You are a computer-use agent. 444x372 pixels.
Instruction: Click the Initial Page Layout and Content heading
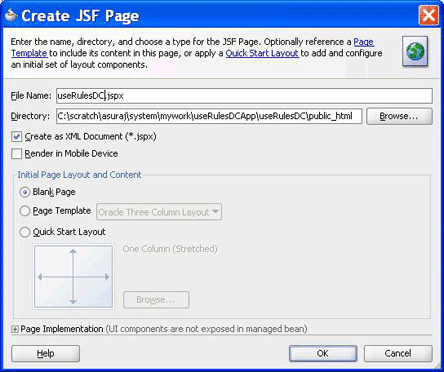pos(79,175)
